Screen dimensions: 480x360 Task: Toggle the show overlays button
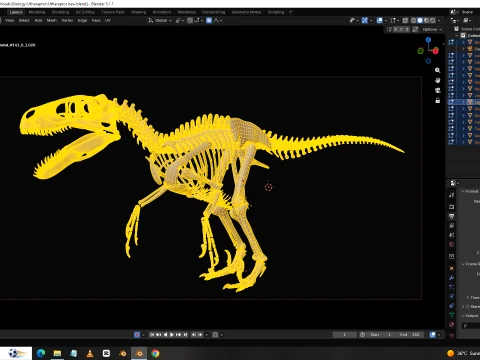coord(379,20)
